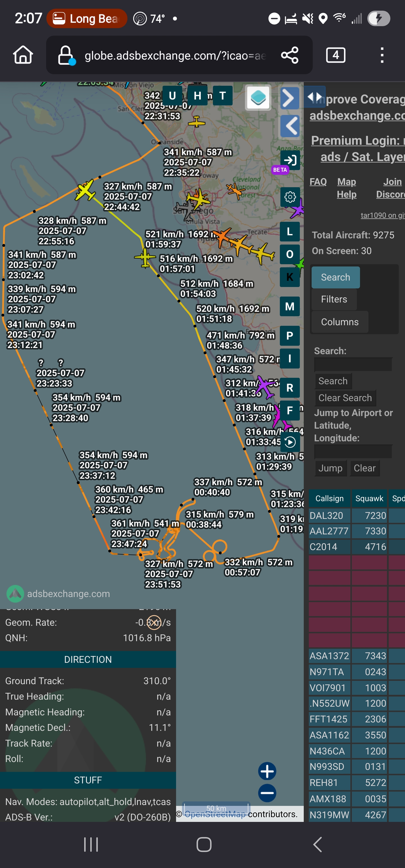The image size is (405, 868).
Task: Toggle the R map button
Action: [290, 388]
